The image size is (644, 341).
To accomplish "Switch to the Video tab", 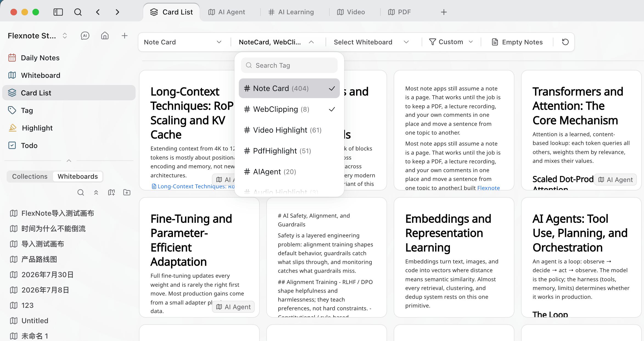I will click(351, 12).
